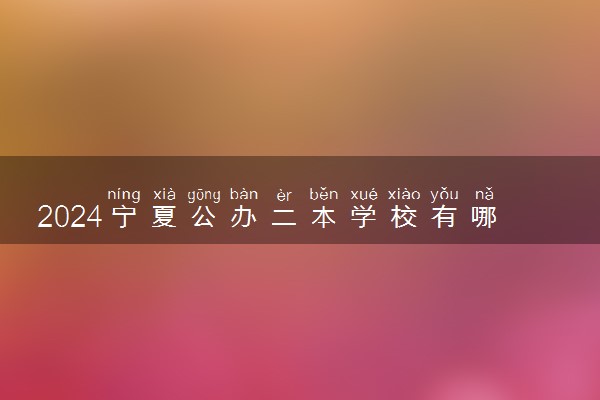Select the pinyin label xiào
The image size is (600, 400).
pyautogui.click(x=404, y=194)
